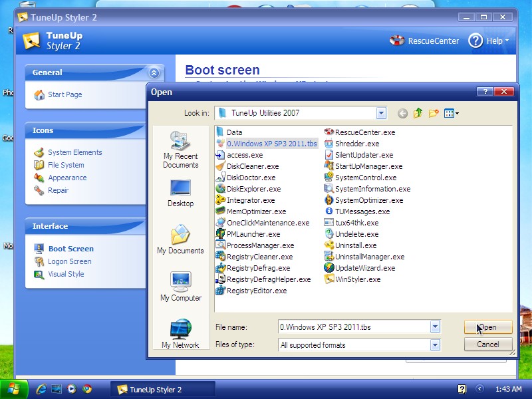Image resolution: width=532 pixels, height=399 pixels.
Task: Select SilentUpdater.exe file
Action: click(358, 155)
